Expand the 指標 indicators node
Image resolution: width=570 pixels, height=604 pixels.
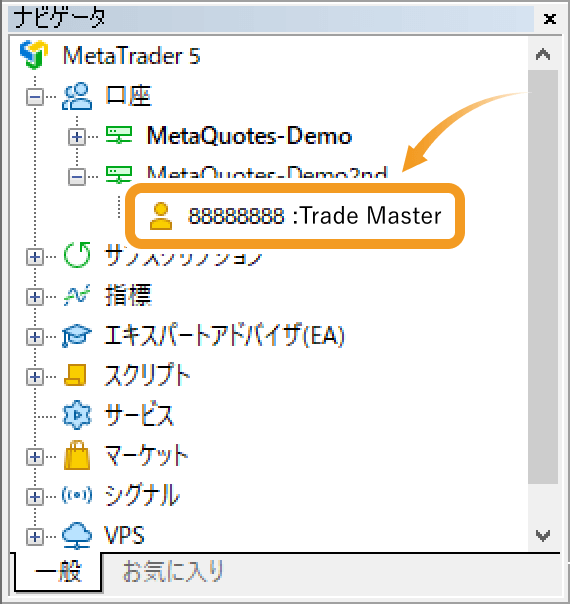point(35,297)
